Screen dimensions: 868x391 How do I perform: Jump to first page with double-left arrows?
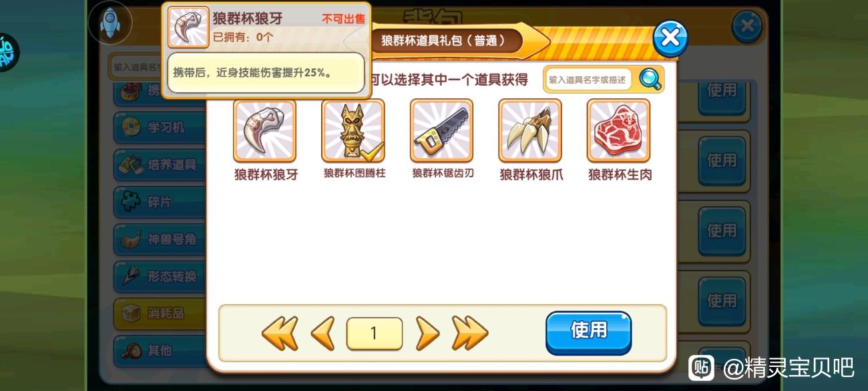pyautogui.click(x=280, y=333)
